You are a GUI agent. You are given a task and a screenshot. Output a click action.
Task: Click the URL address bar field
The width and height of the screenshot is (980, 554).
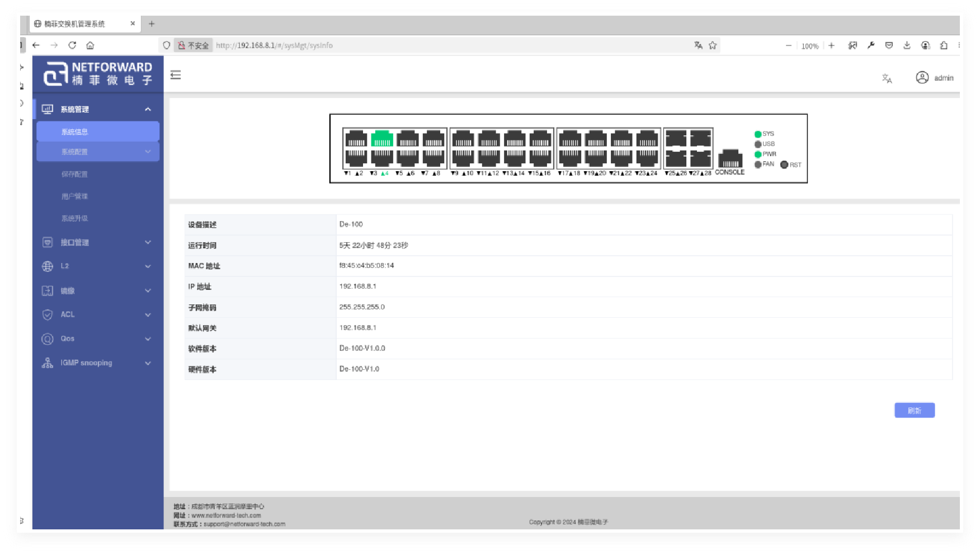point(447,45)
